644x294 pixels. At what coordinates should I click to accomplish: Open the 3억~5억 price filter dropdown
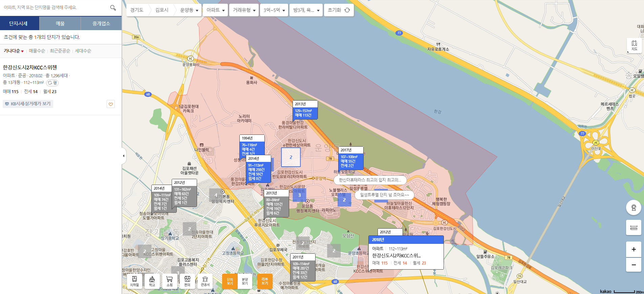(x=274, y=10)
